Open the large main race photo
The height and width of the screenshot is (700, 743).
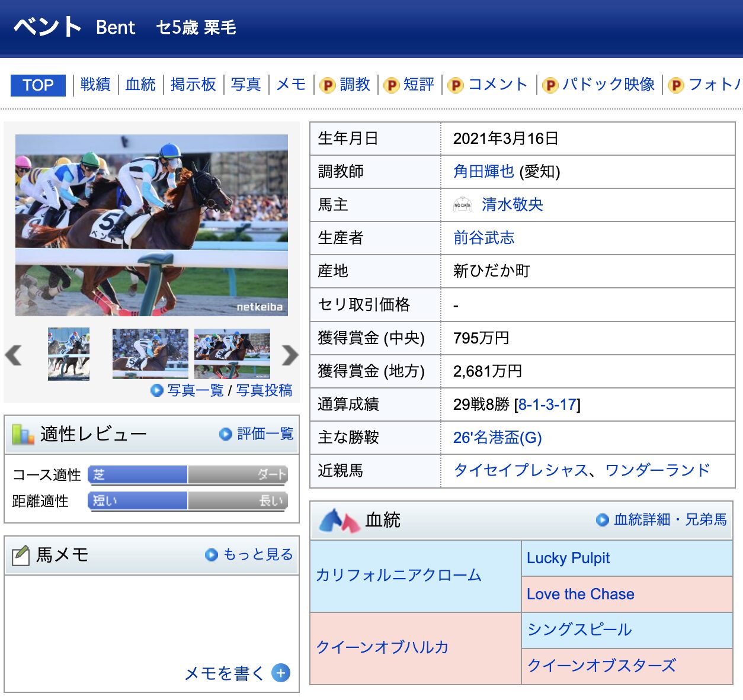[152, 225]
